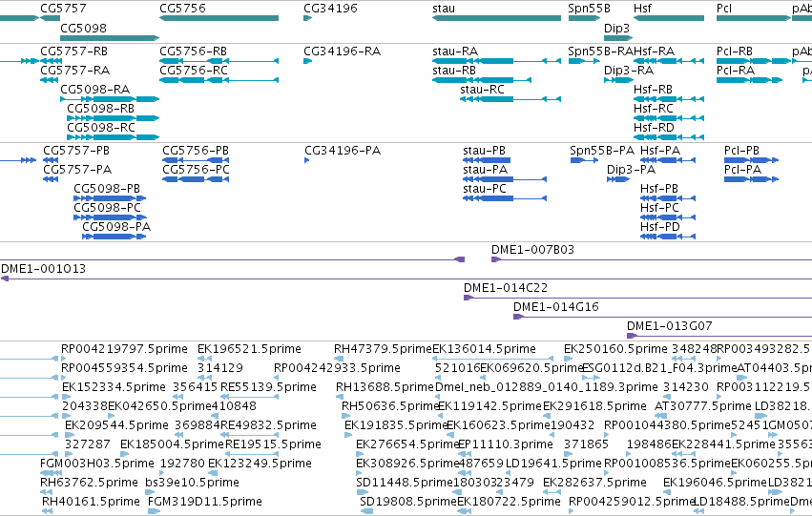The height and width of the screenshot is (516, 812).
Task: Select protein Hsf-PC
Action: pos(659,208)
